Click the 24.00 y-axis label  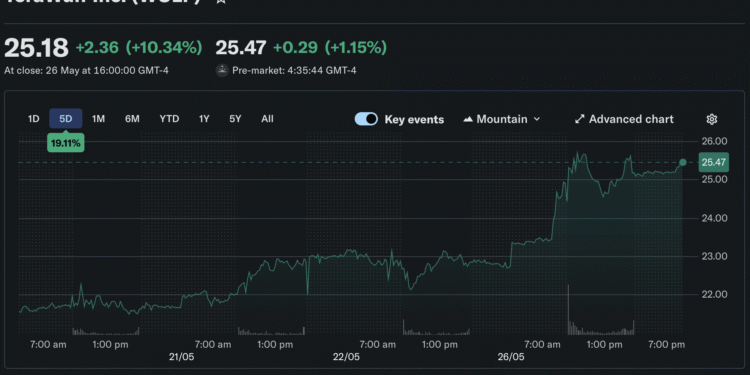tap(715, 218)
